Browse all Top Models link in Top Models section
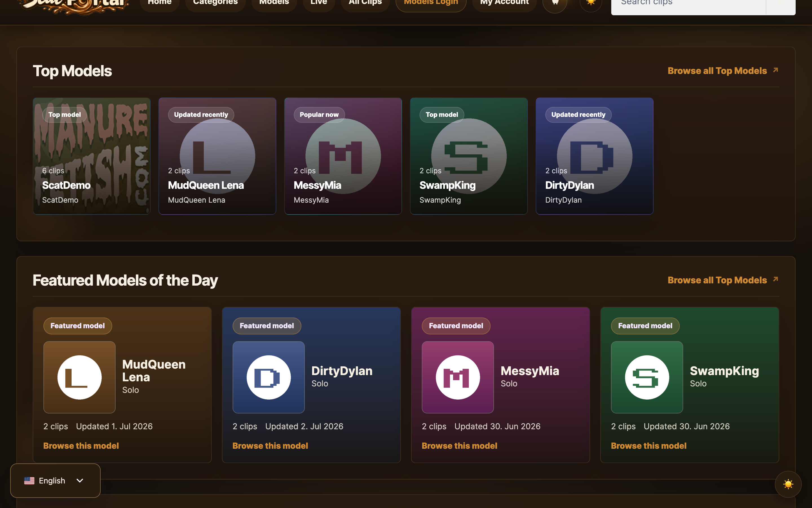The height and width of the screenshot is (508, 812). click(x=723, y=71)
